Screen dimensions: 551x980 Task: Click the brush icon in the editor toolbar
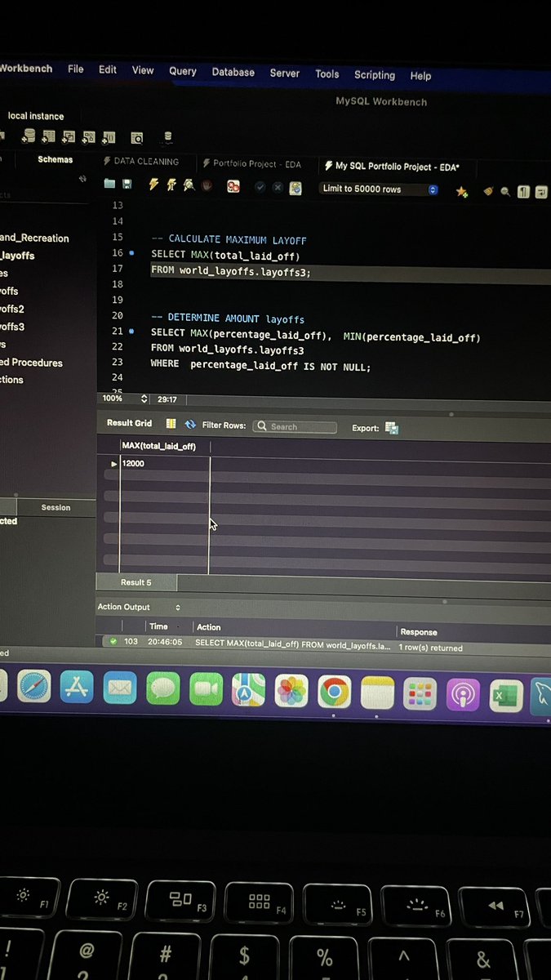click(x=488, y=191)
